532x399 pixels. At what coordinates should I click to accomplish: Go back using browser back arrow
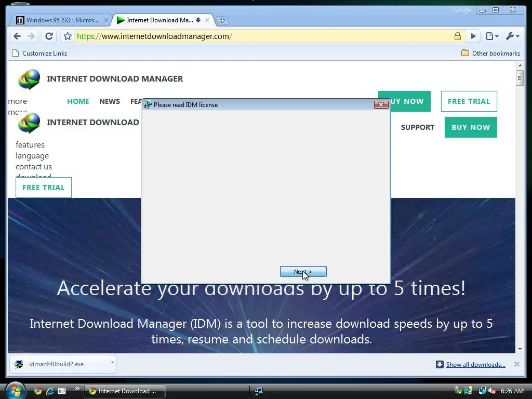click(17, 36)
